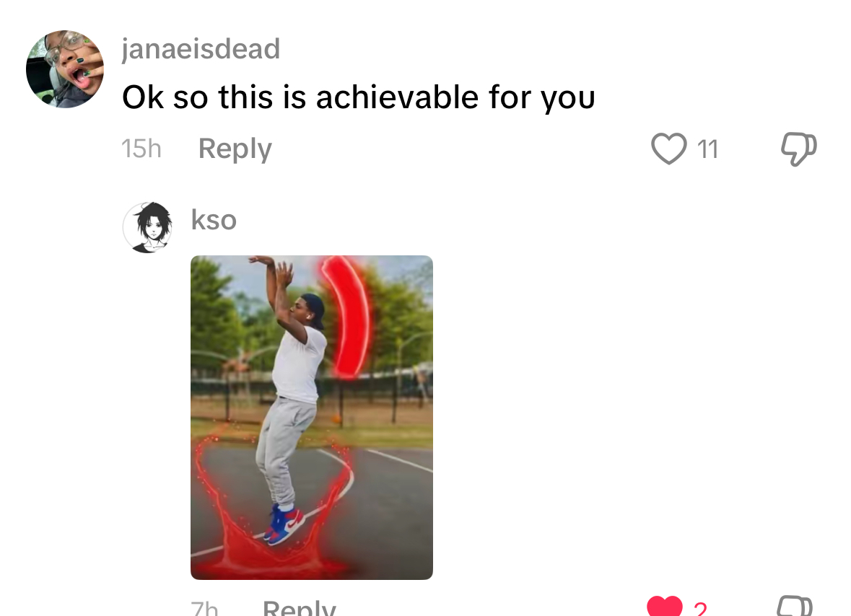Unlike kso's reply via red heart
Viewport: 851px width, 616px height.
[x=664, y=606]
